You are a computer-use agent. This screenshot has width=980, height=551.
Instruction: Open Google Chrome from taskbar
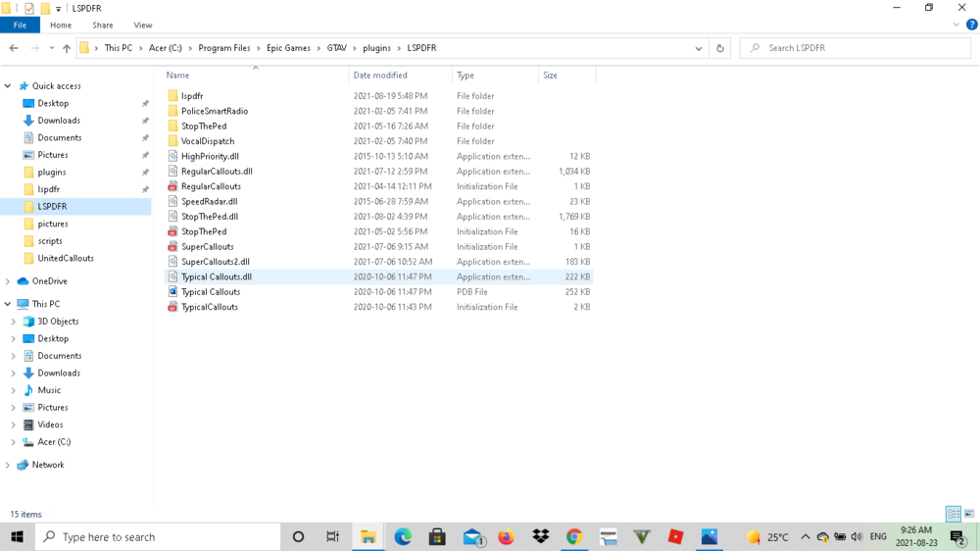[x=573, y=536]
